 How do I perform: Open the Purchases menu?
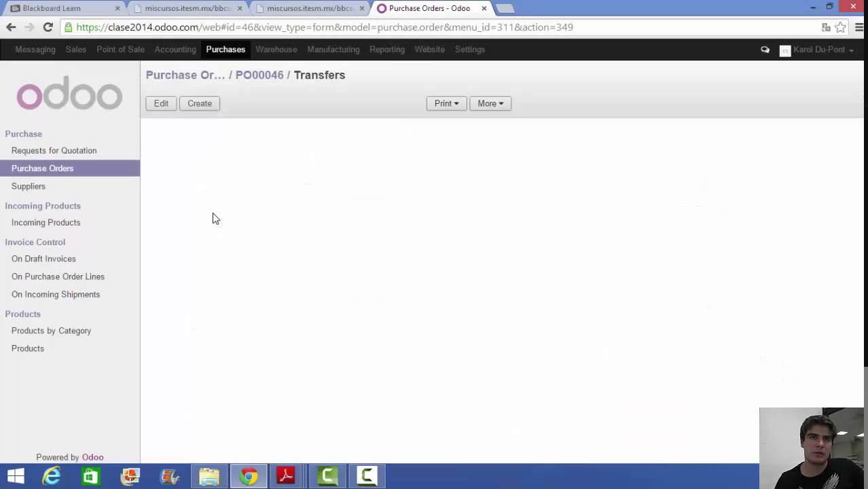tap(225, 50)
